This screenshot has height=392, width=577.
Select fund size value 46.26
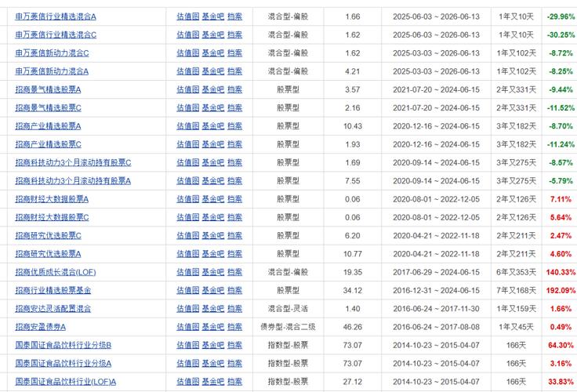coord(353,327)
